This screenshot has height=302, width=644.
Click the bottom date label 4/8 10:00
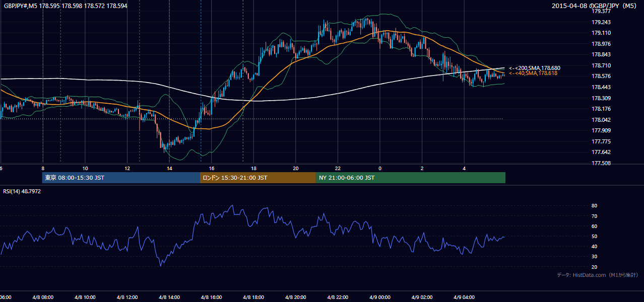click(85, 297)
